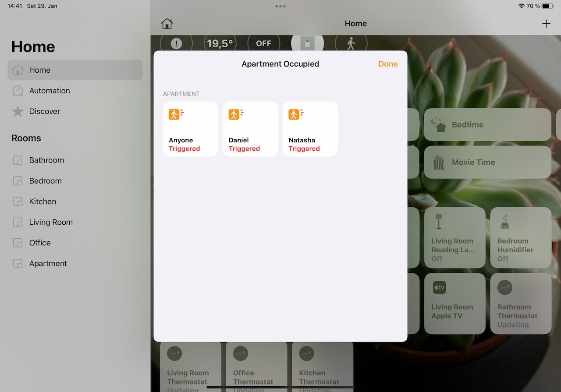Toggle Bedroom Humidifier tile
Screen dimensions: 561x392
click(x=521, y=238)
